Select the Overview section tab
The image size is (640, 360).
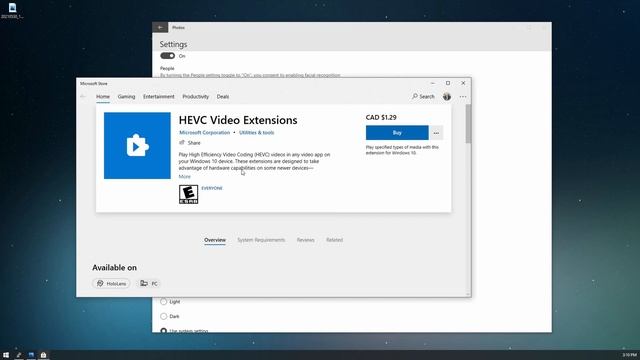point(215,240)
